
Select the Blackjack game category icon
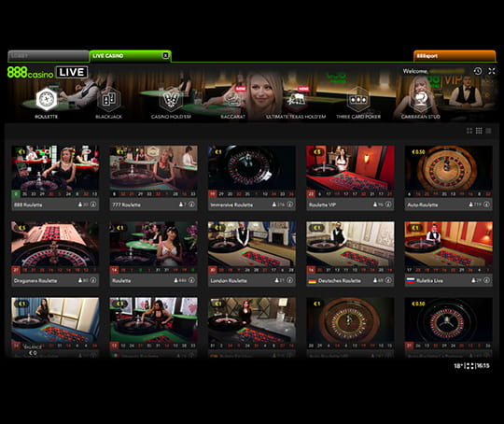coord(109,99)
